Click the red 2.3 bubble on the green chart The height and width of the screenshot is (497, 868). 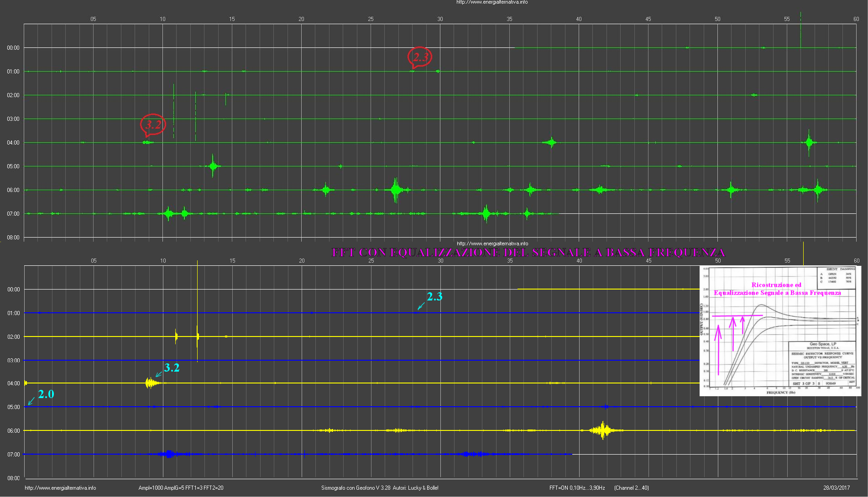tap(420, 57)
